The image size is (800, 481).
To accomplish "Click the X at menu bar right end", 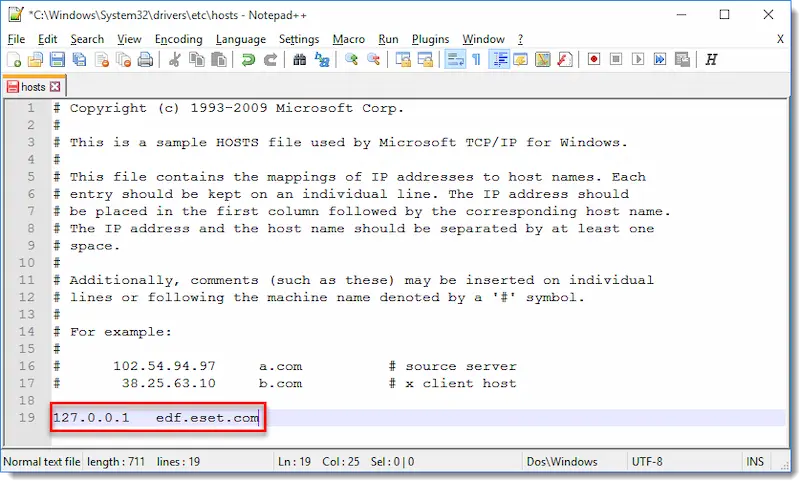I will coord(780,39).
